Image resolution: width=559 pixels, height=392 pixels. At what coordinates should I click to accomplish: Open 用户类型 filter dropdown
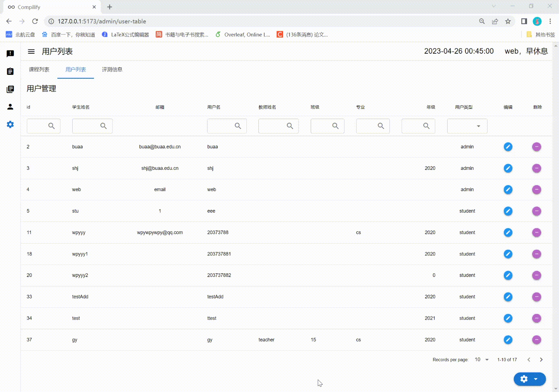[467, 126]
